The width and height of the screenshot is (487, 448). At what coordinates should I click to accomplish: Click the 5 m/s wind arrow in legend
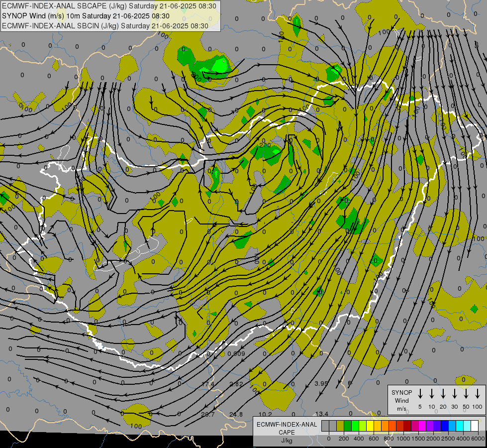[x=420, y=393]
